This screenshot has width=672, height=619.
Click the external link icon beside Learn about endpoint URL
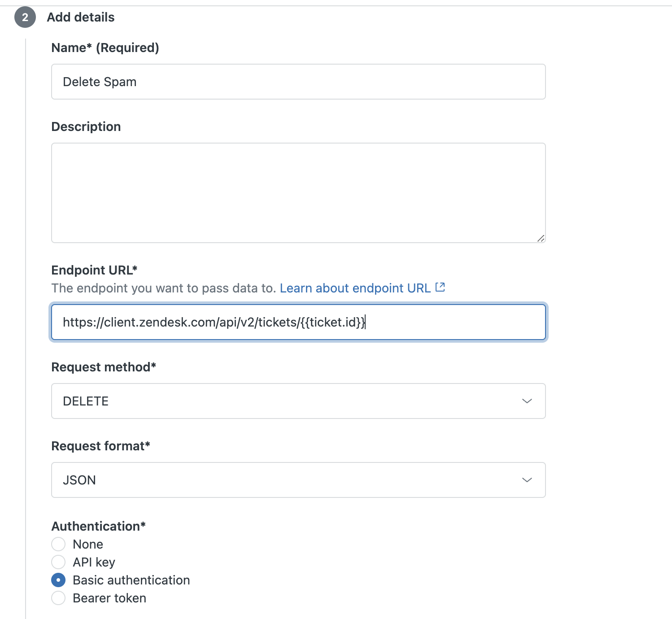pos(441,287)
